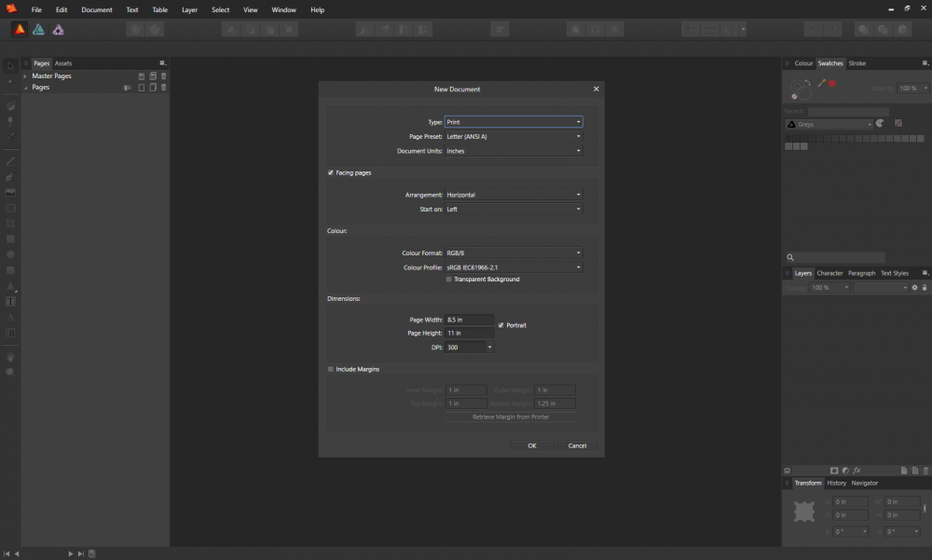Viewport: 932px width, 560px height.
Task: Click OK to create the document
Action: 531,445
